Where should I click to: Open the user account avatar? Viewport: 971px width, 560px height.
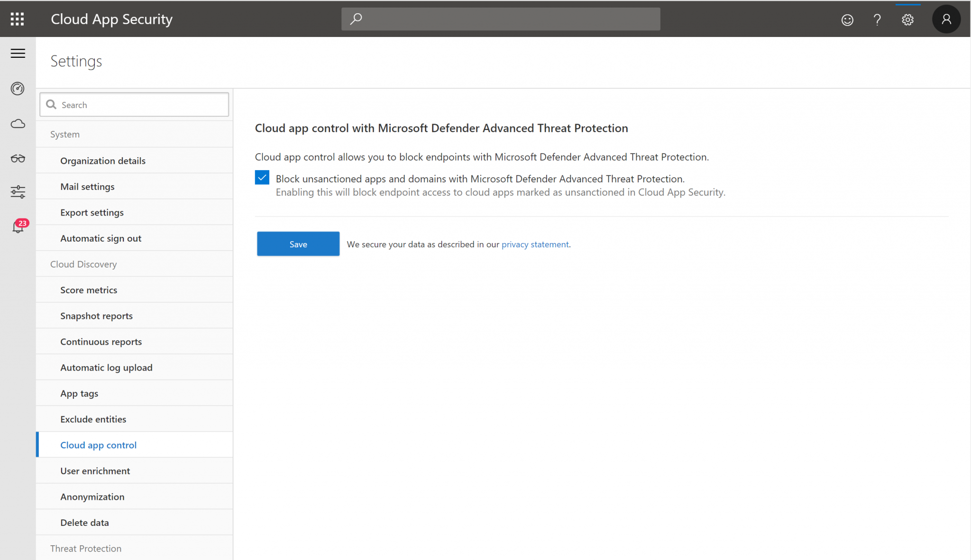point(946,19)
